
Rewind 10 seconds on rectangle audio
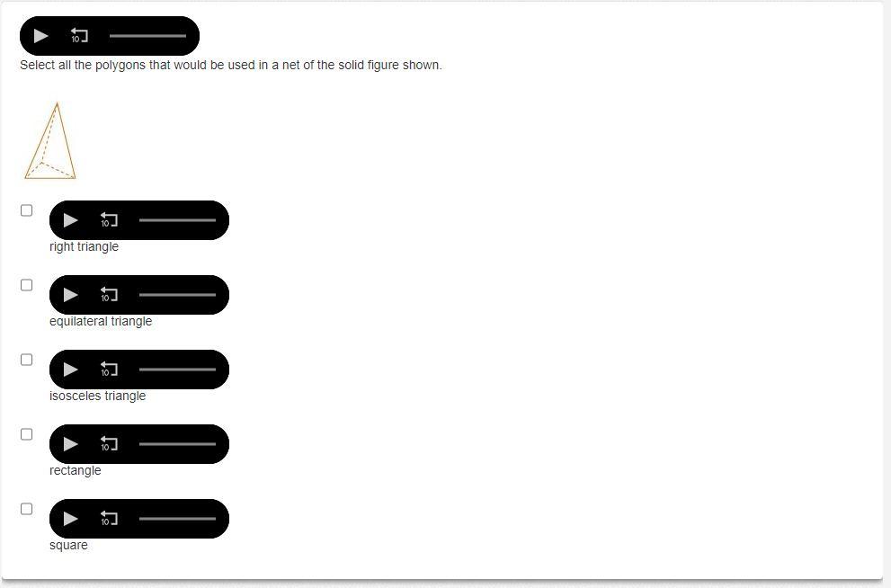tap(109, 444)
